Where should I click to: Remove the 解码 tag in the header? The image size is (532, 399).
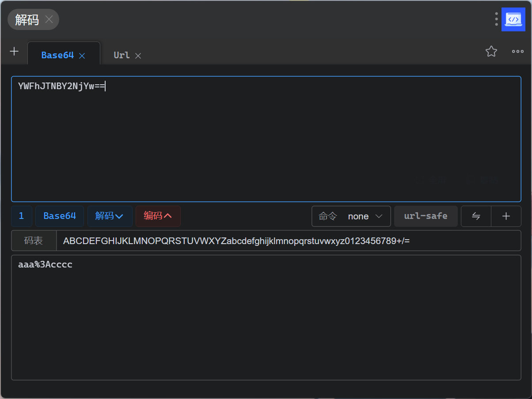coord(49,19)
